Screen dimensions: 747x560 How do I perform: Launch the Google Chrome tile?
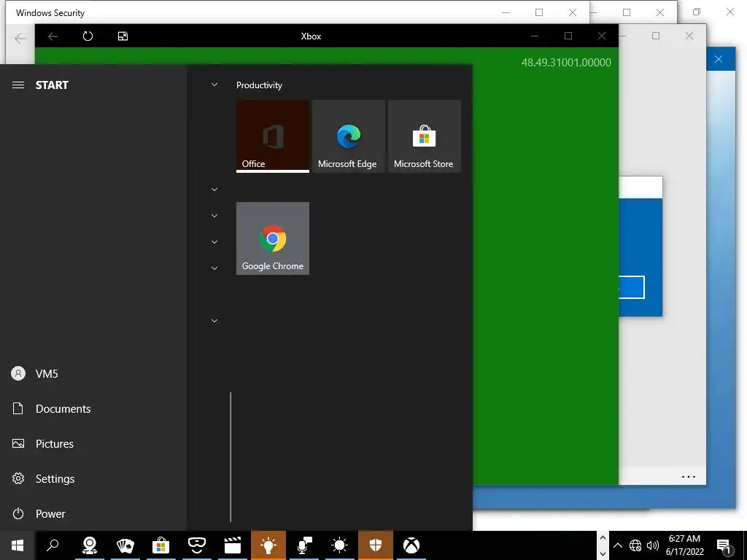tap(273, 238)
